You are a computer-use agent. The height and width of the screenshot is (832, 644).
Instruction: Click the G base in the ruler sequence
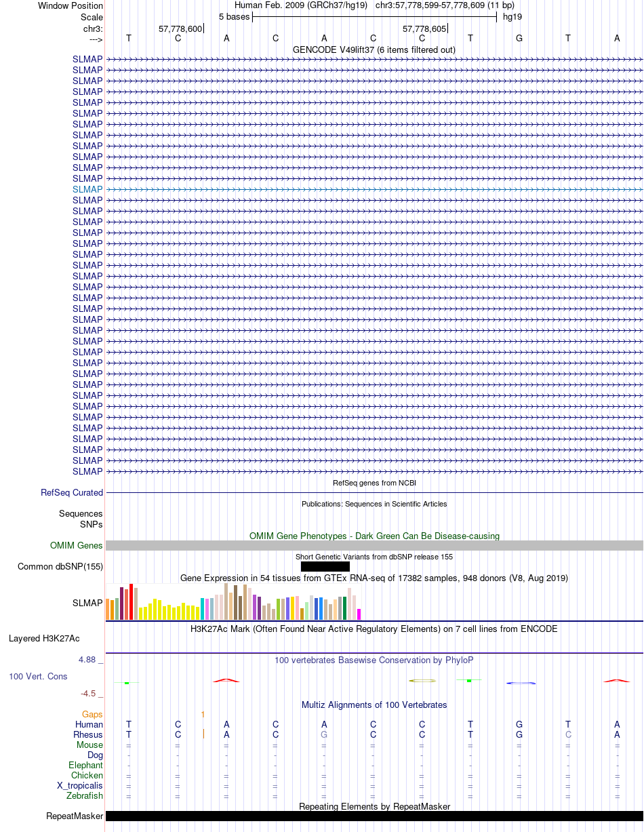519,38
